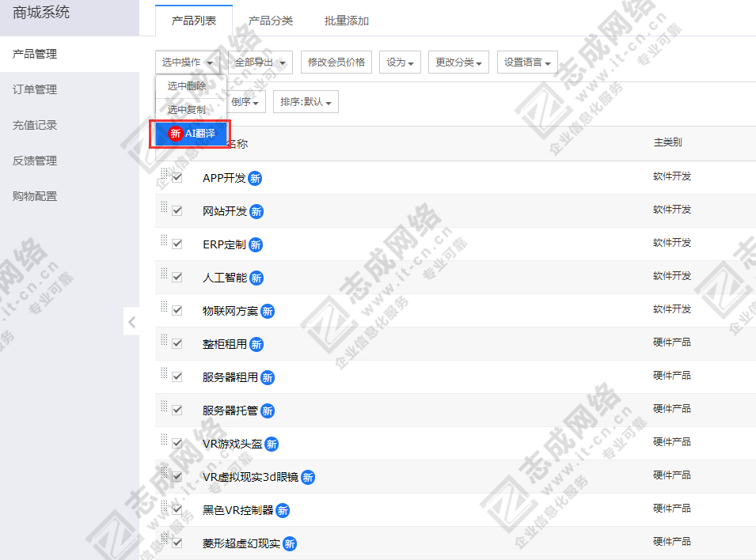
Task: Expand the 全部导出 dropdown
Action: pos(260,62)
